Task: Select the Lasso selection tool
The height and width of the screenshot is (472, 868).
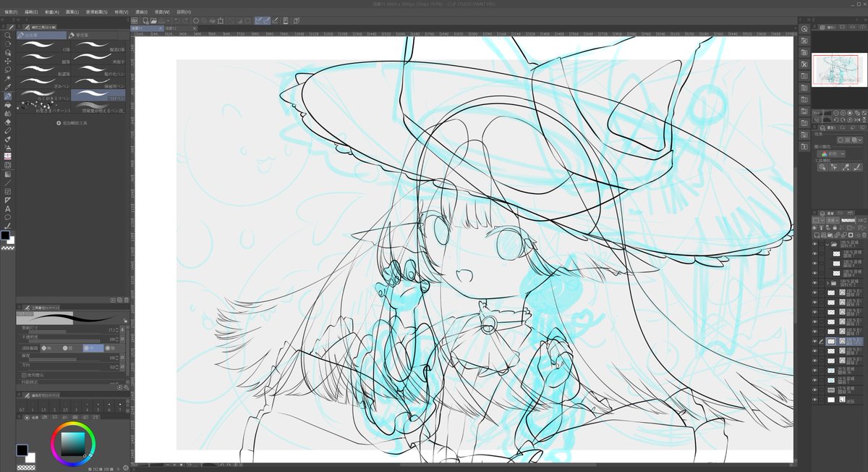Action: point(7,69)
